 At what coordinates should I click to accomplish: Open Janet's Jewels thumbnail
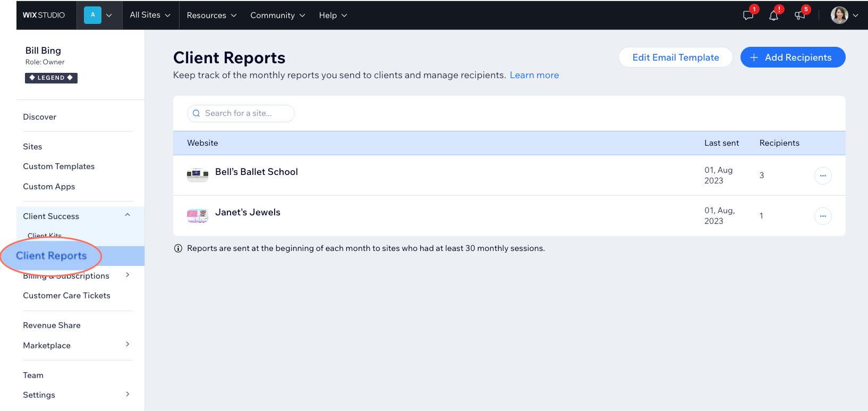198,215
